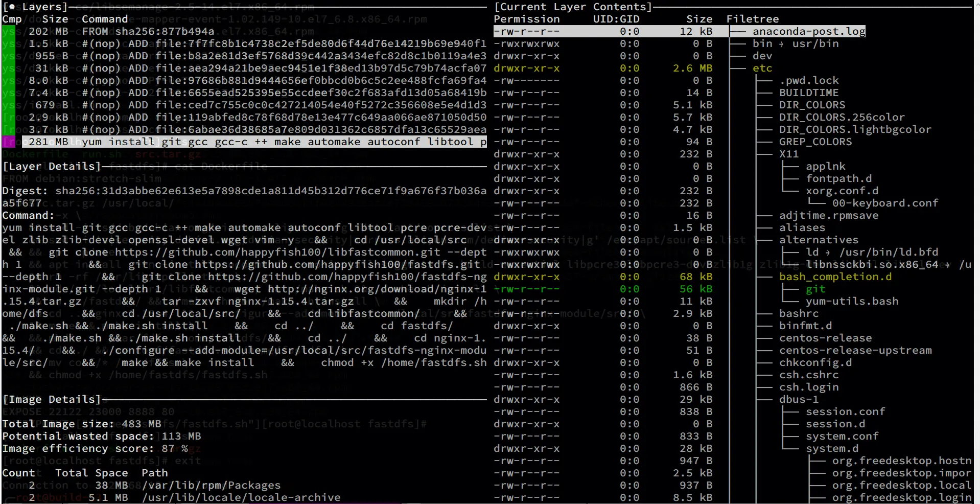Select the bin symlink to usr/bin
980x504 pixels.
pyautogui.click(x=796, y=43)
